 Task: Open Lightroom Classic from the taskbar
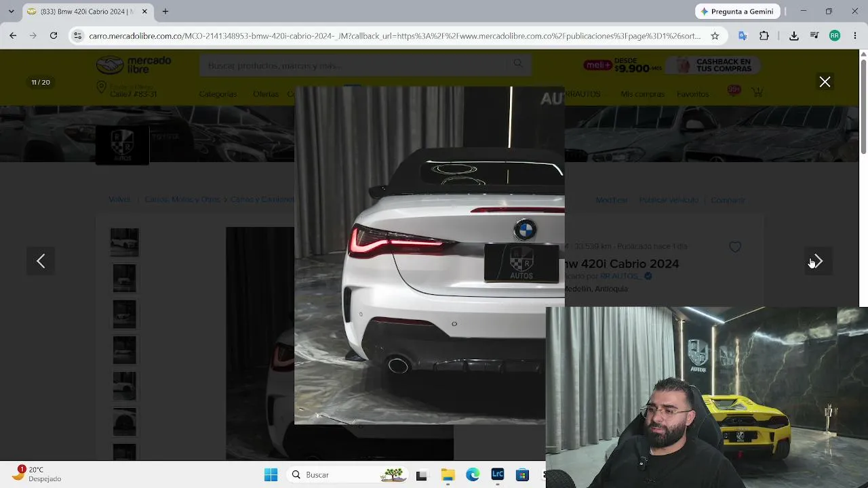pyautogui.click(x=498, y=475)
